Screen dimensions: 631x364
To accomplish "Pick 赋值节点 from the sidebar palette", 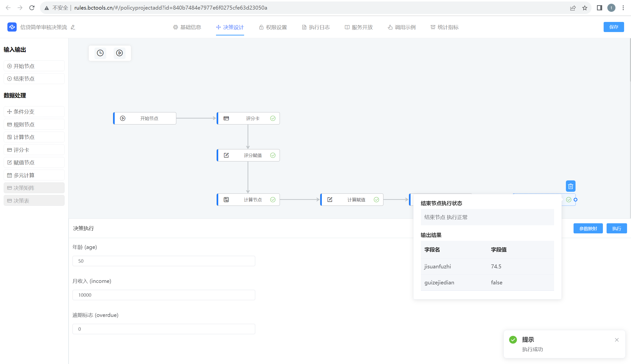I will coord(34,162).
